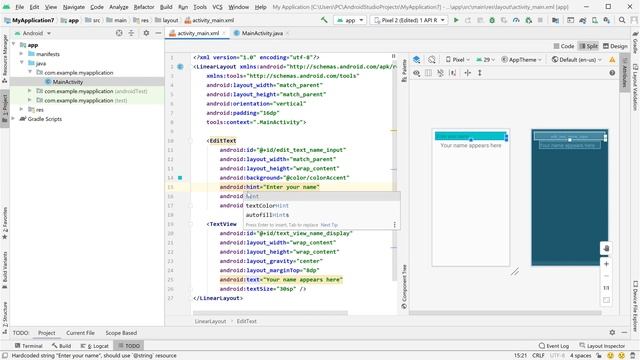Open the Pixel 2 device dropdown

point(409,20)
